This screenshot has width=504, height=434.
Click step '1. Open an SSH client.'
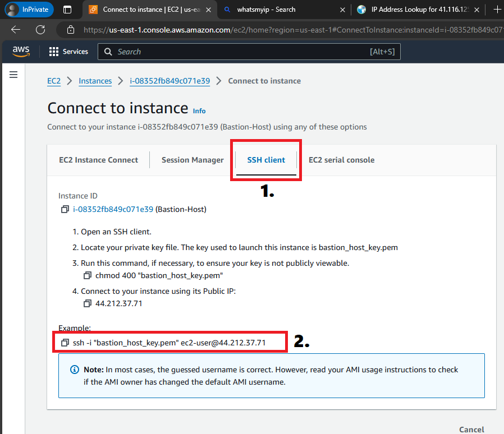tap(112, 232)
